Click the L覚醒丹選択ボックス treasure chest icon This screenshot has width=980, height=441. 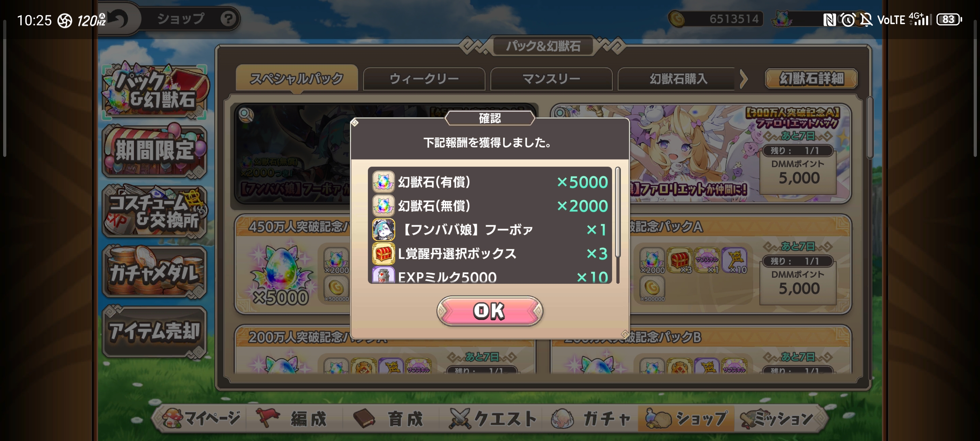[383, 253]
